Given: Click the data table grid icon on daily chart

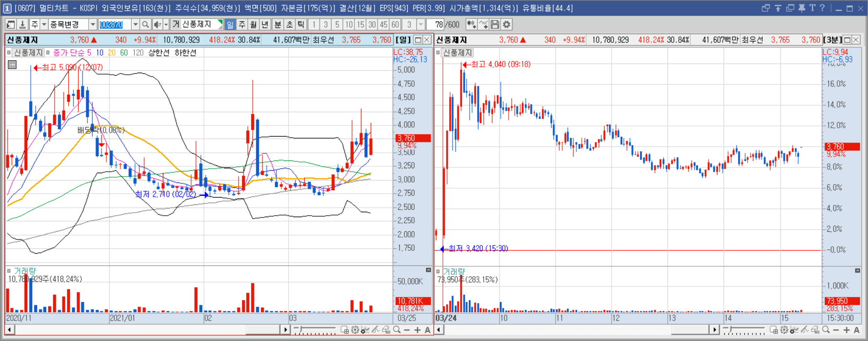Looking at the screenshot, I should 12,64.
